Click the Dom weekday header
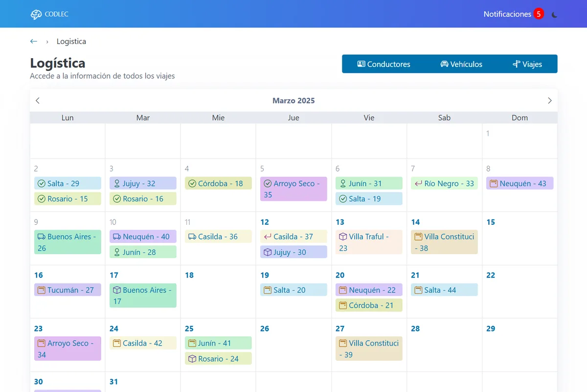This screenshot has height=392, width=587. click(519, 118)
